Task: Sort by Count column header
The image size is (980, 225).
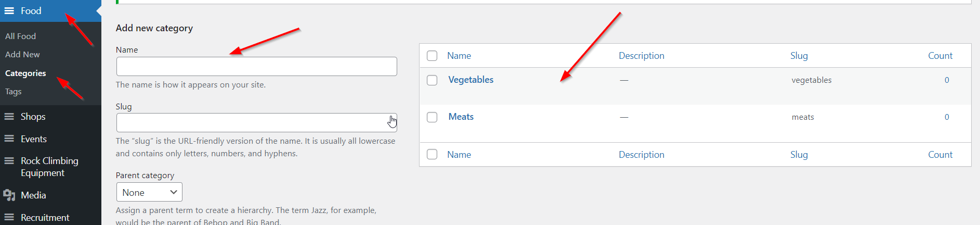Action: click(x=940, y=56)
